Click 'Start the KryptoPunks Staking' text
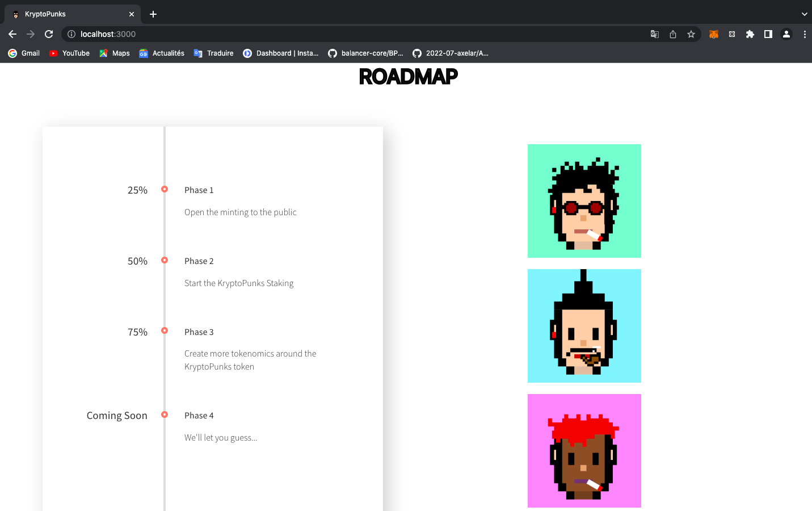 [239, 283]
